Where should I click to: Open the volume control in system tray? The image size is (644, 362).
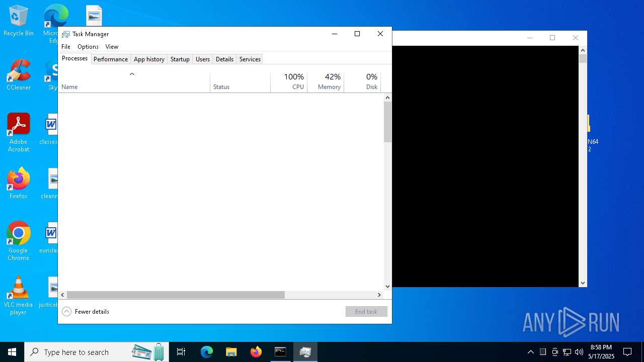click(579, 352)
